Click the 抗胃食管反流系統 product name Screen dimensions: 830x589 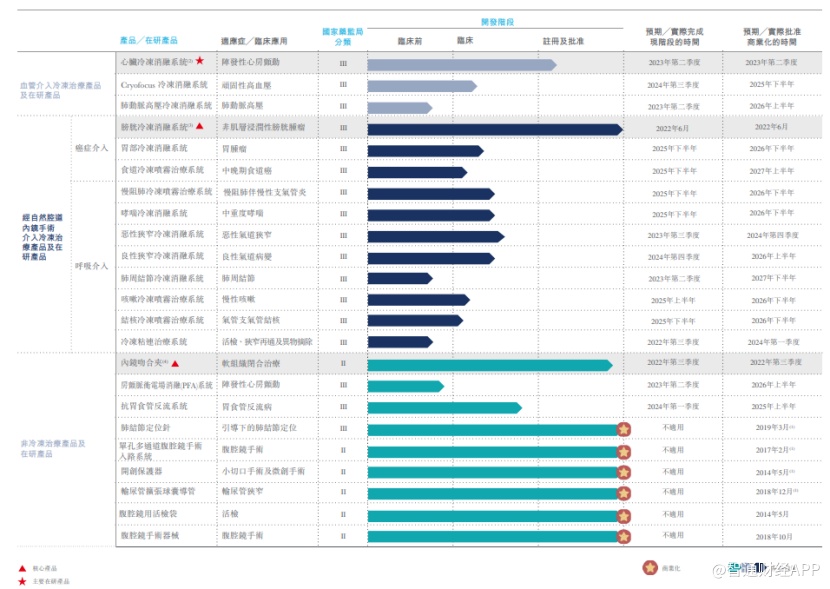tap(154, 407)
